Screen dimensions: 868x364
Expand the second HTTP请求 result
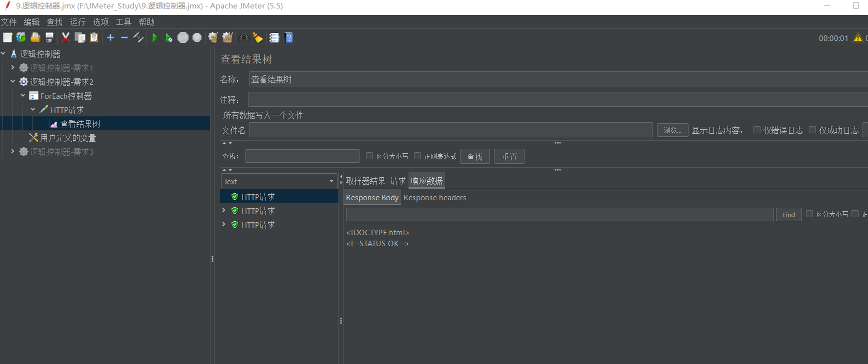coord(223,211)
